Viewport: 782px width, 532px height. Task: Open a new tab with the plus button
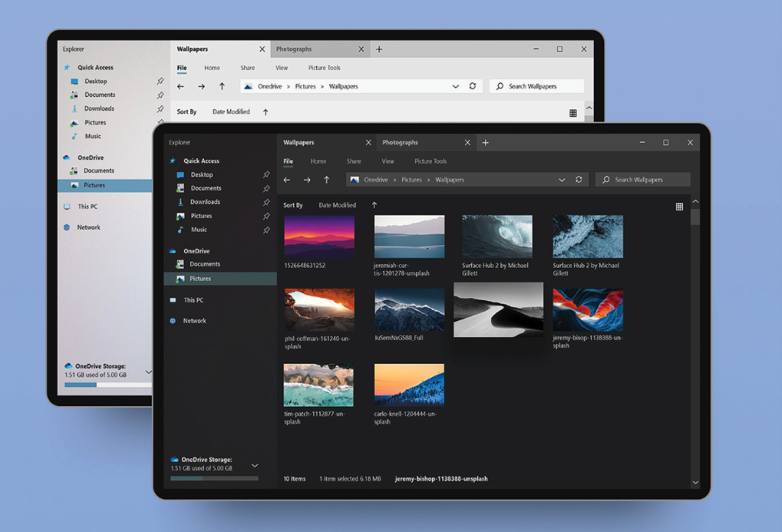(486, 142)
